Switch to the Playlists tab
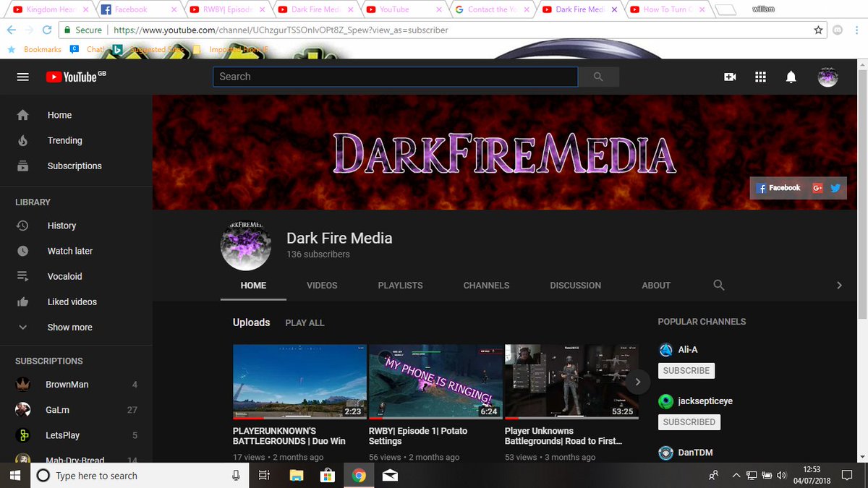Image resolution: width=868 pixels, height=488 pixels. point(400,286)
